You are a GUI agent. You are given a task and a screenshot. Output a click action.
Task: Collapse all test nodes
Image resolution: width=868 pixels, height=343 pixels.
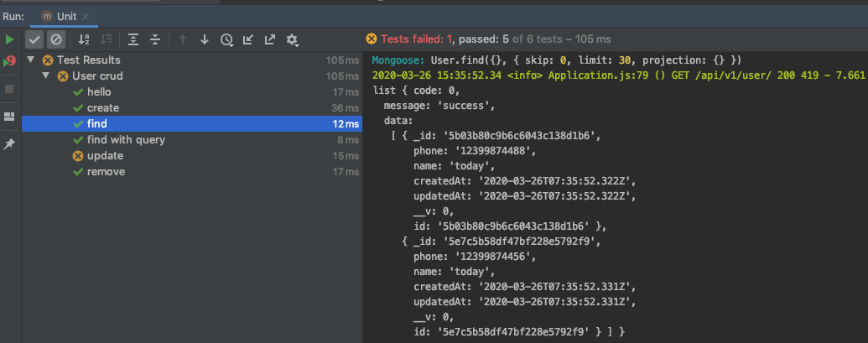coord(155,39)
